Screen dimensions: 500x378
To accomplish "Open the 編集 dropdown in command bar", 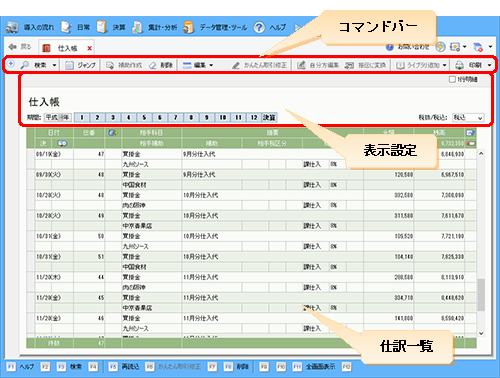I will click(x=198, y=65).
